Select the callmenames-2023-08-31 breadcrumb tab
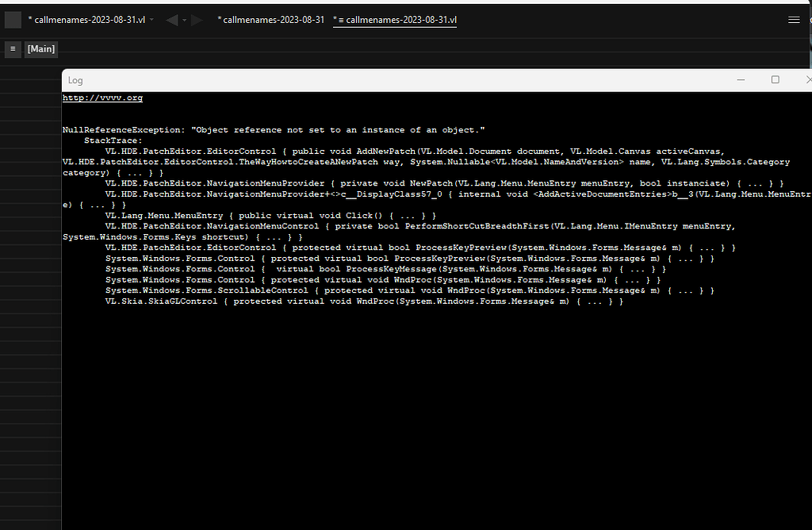Screen dimensions: 812x530 [x=270, y=20]
